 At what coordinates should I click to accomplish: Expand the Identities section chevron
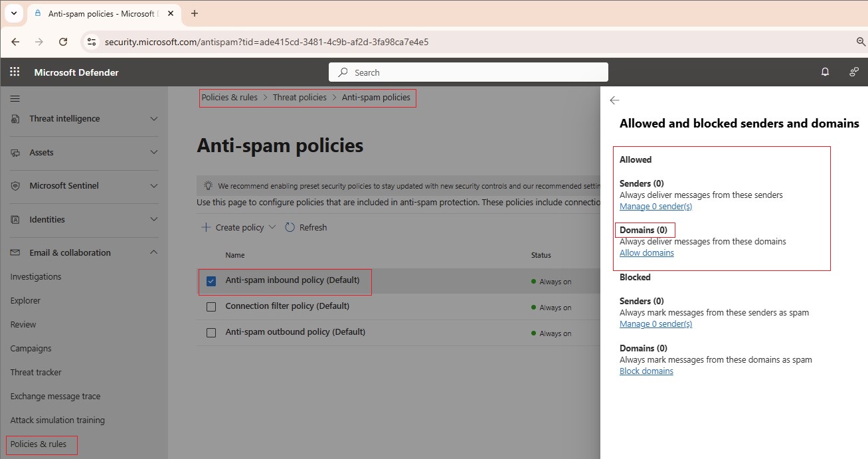point(154,220)
